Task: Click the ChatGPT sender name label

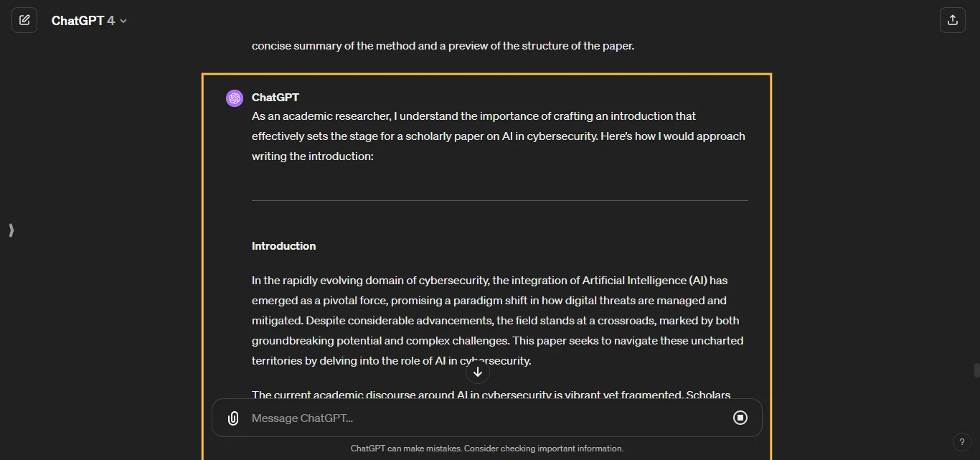Action: point(275,98)
